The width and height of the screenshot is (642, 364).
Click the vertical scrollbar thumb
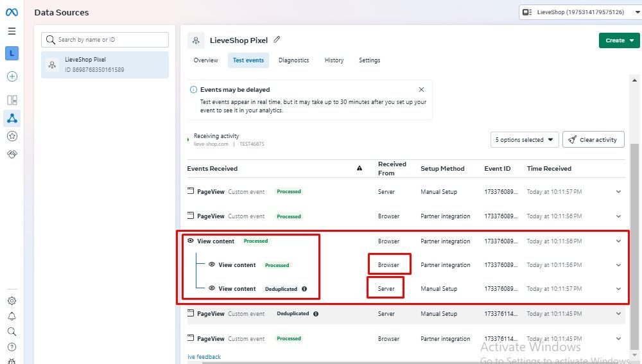click(x=634, y=246)
